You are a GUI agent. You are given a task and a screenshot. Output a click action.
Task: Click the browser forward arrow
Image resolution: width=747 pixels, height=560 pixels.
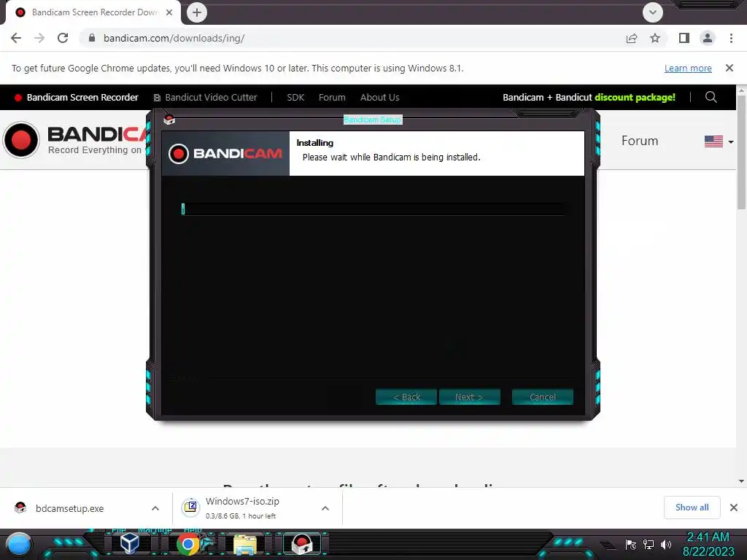click(39, 38)
